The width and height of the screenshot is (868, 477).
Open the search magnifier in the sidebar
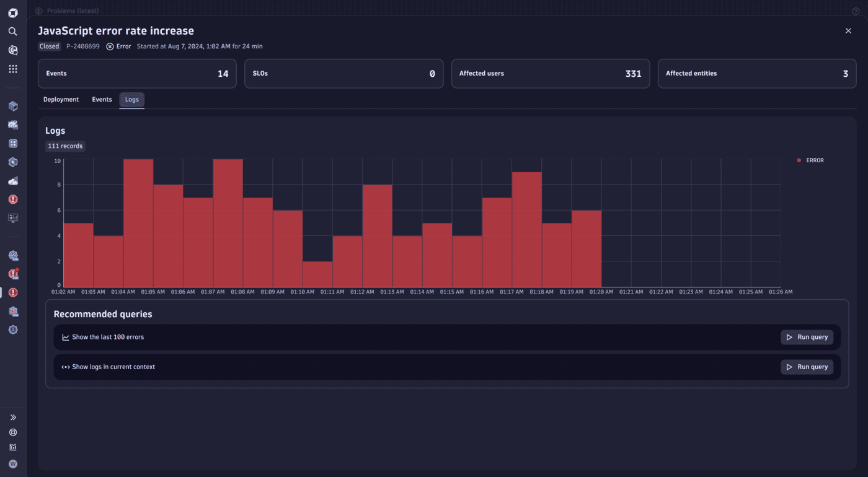(12, 31)
